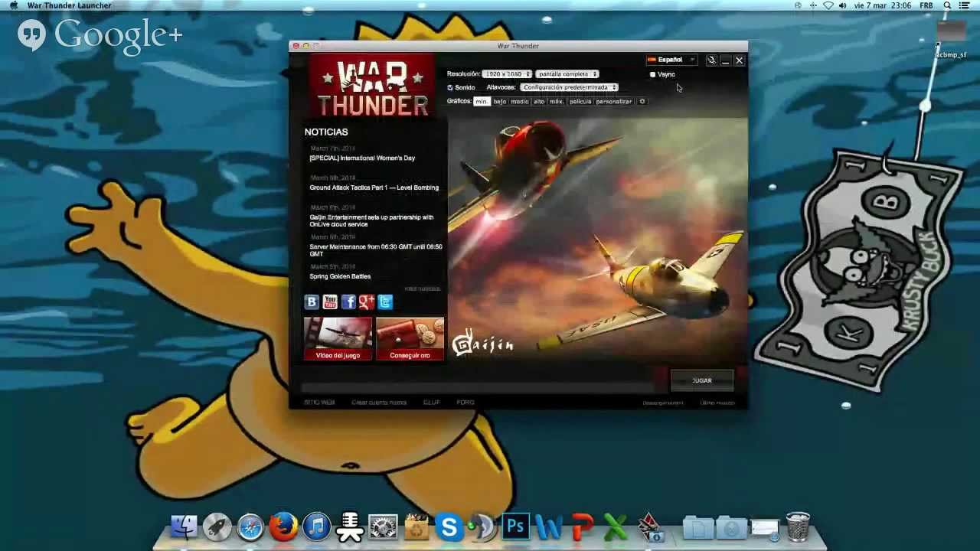Open the SITIO WEB link
This screenshot has width=980, height=551.
319,402
